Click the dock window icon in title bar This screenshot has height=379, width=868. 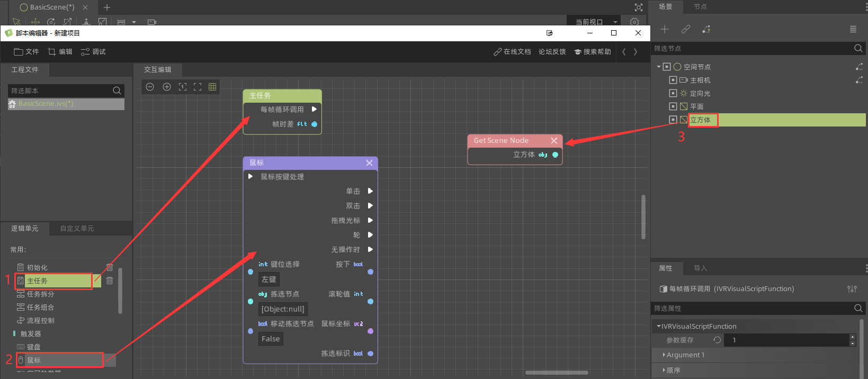(x=550, y=33)
